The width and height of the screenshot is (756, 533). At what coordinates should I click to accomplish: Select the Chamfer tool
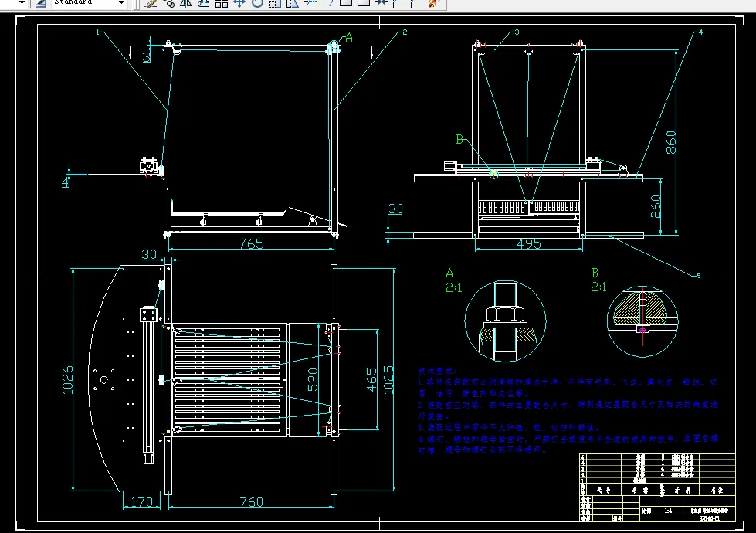tap(395, 3)
